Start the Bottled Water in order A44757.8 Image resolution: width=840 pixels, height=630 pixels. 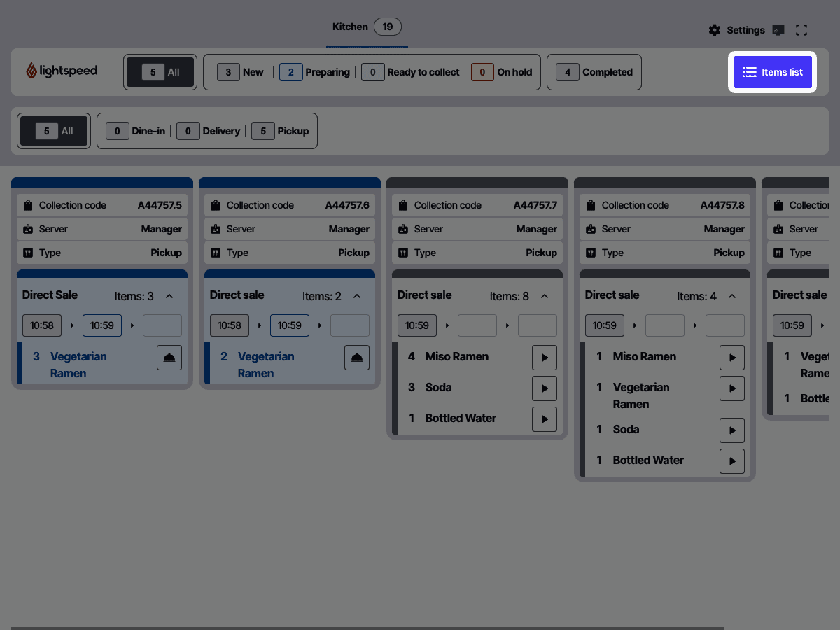[732, 461]
